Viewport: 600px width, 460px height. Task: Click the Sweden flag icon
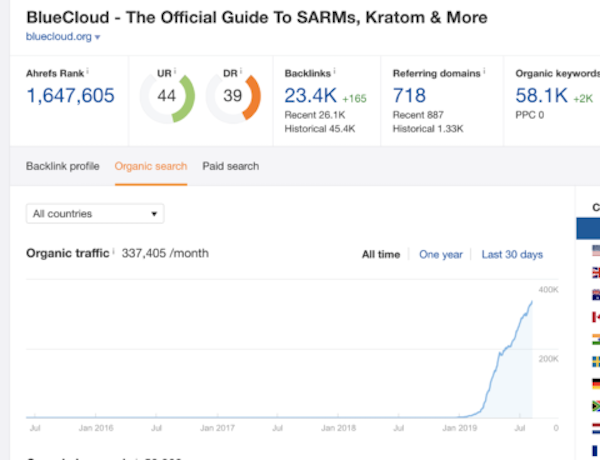point(596,361)
